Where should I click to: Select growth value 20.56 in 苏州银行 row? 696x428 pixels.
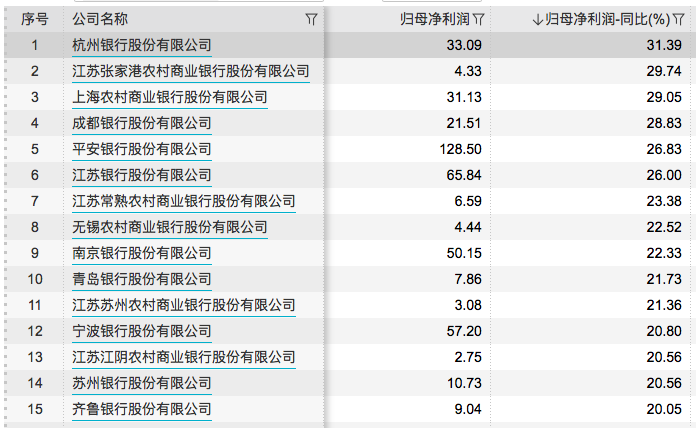[x=664, y=383]
